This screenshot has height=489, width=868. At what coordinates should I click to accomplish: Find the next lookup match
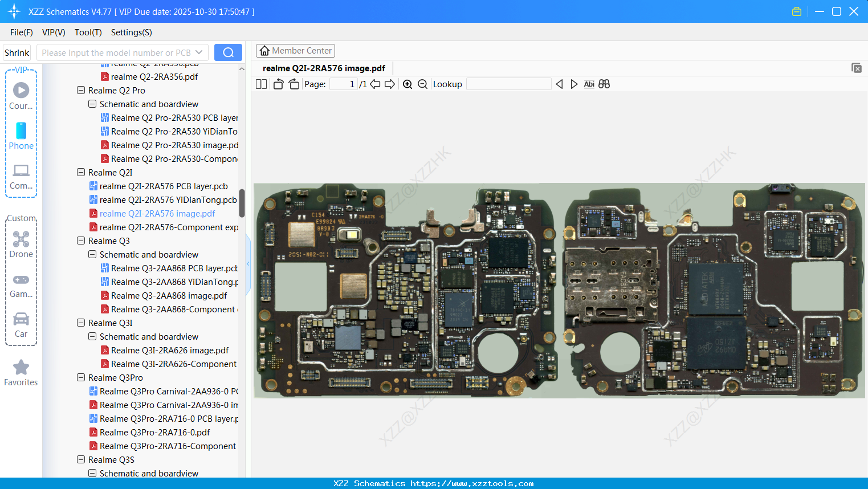coord(574,84)
